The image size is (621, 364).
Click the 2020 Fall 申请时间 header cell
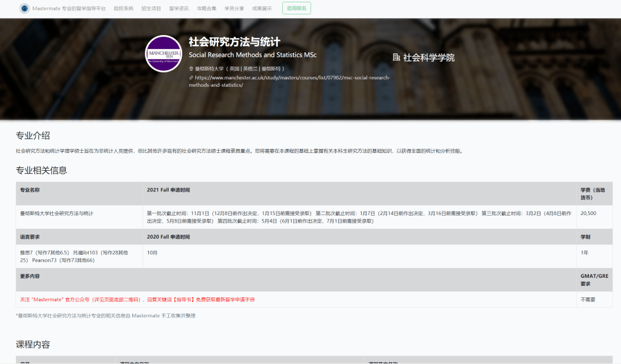(x=359, y=237)
